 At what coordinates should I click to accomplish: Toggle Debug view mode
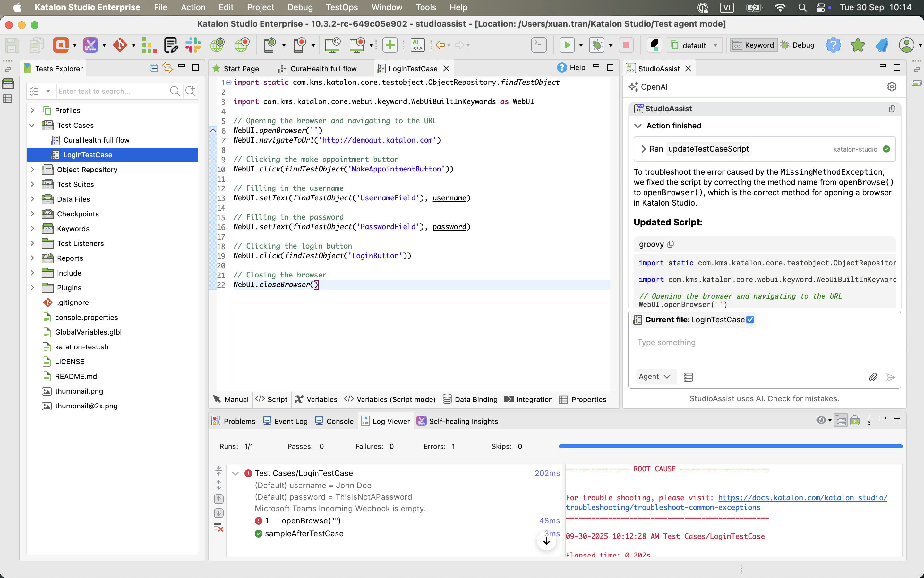(798, 45)
